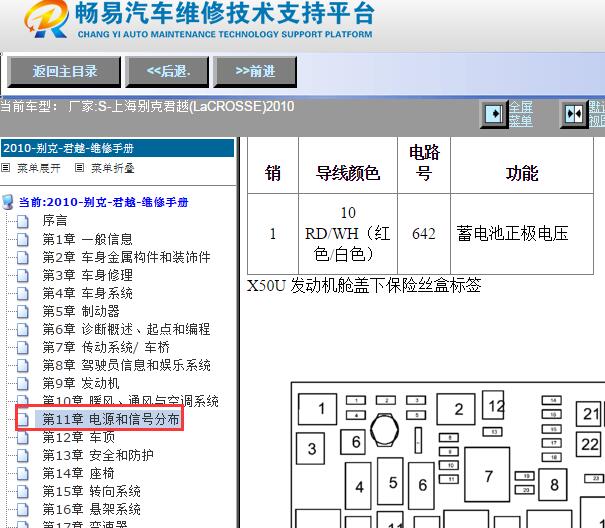Click the page icon beside 第15章
This screenshot has width=605, height=528.
click(23, 492)
